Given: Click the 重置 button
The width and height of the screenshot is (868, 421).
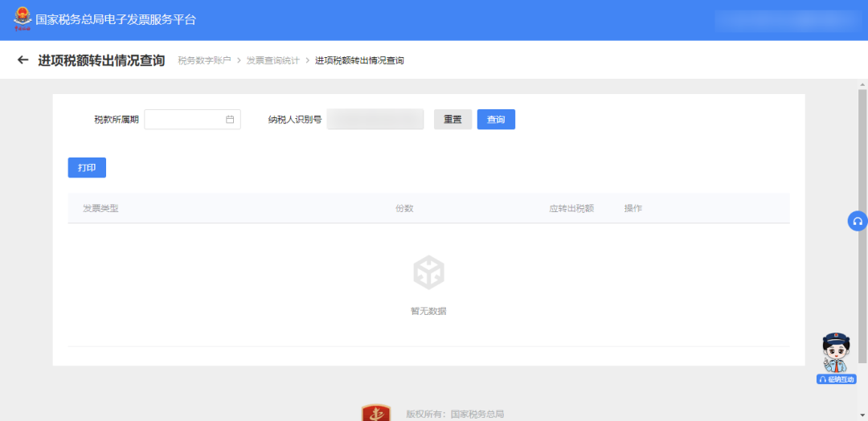Looking at the screenshot, I should tap(452, 120).
